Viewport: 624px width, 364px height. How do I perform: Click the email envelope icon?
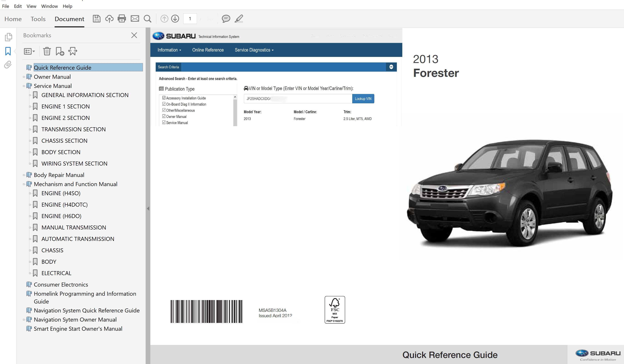click(135, 19)
